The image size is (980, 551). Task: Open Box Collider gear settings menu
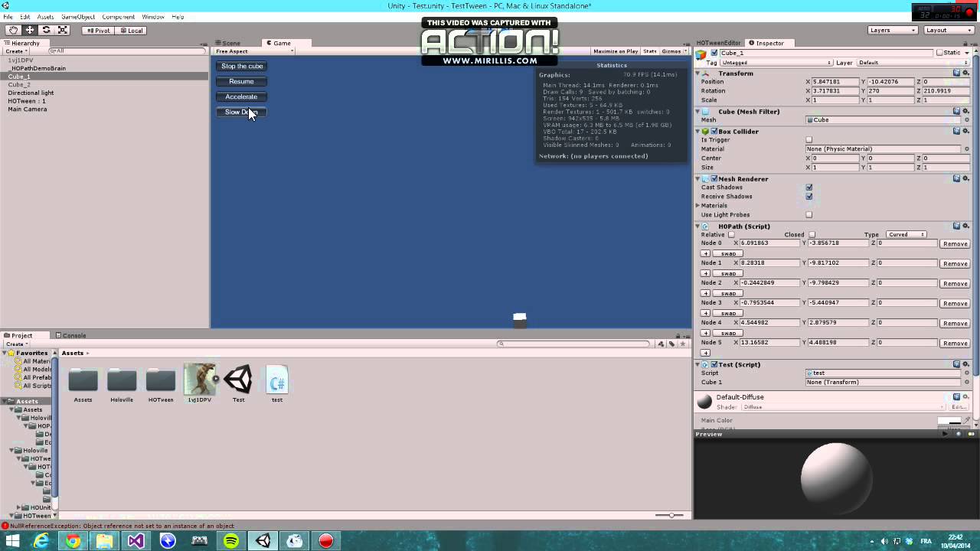pyautogui.click(x=966, y=132)
